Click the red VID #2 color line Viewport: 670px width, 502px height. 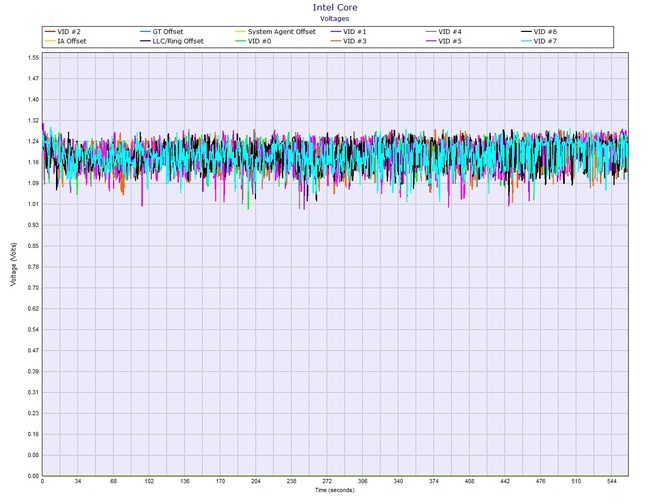(50, 32)
